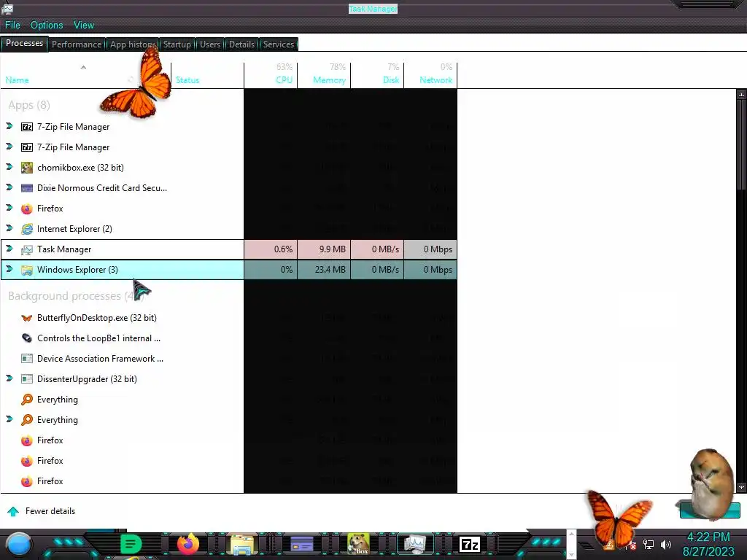This screenshot has width=747, height=560.
Task: Click the DissenterUpgrader process icon
Action: 27,379
